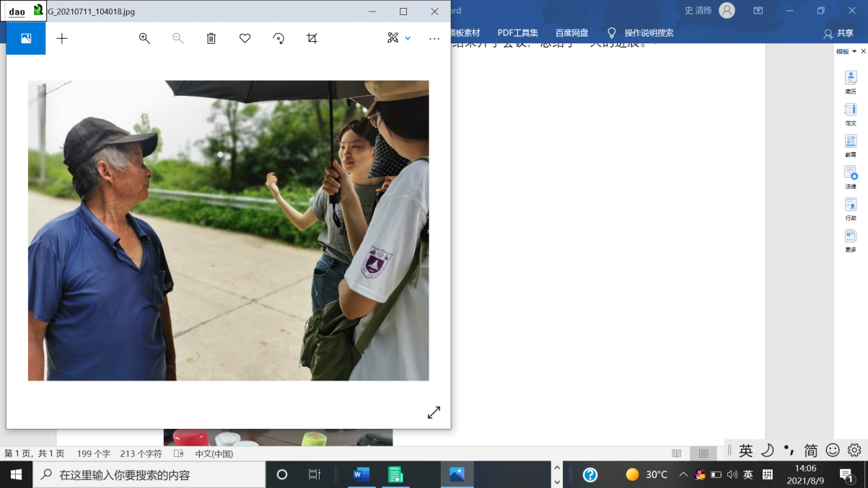Viewport: 868px width, 488px height.
Task: Toggle the 简 simplified Chinese IME button
Action: tap(811, 451)
